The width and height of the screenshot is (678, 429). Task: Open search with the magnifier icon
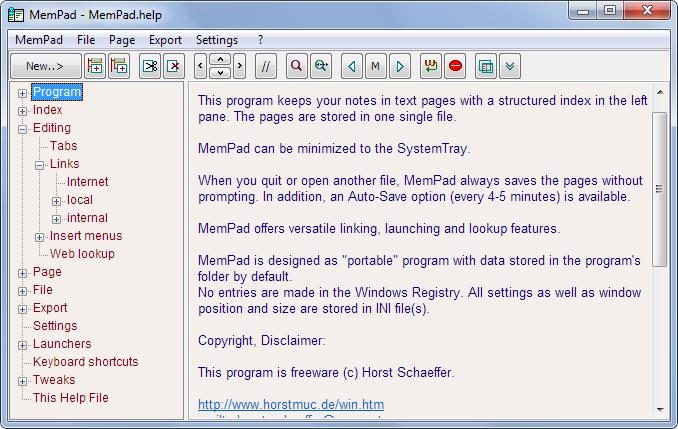pos(297,66)
